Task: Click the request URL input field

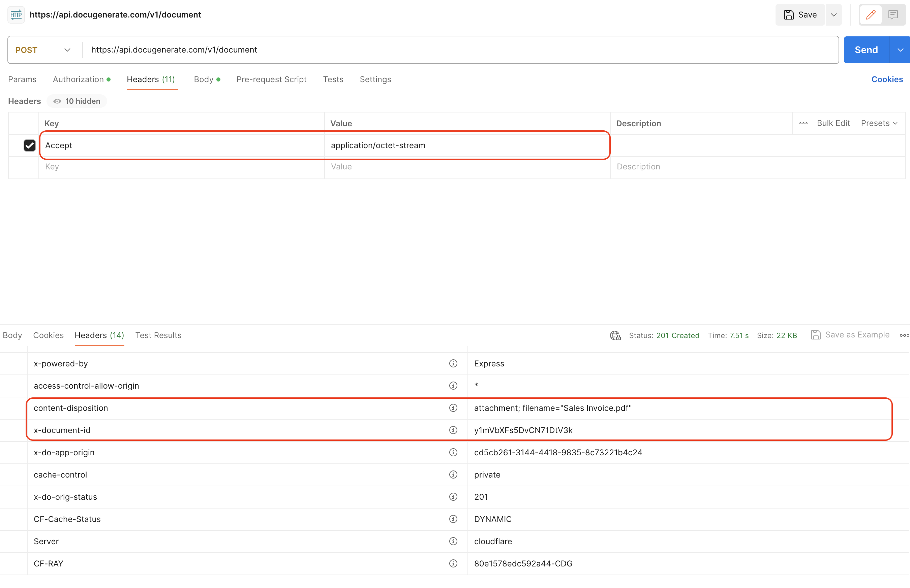Action: click(344, 50)
